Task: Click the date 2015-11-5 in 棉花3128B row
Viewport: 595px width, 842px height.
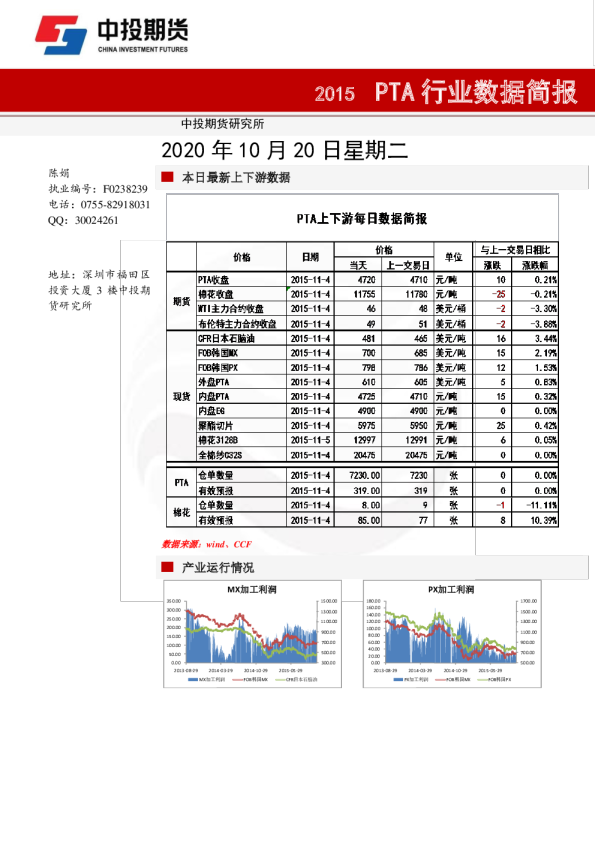Action: coord(310,440)
